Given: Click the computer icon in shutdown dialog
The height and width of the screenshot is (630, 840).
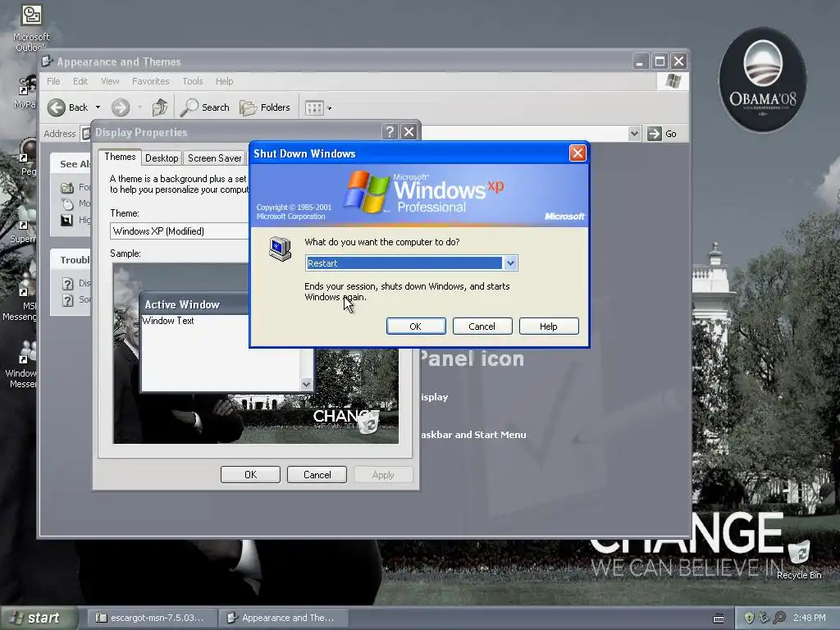Looking at the screenshot, I should point(280,249).
